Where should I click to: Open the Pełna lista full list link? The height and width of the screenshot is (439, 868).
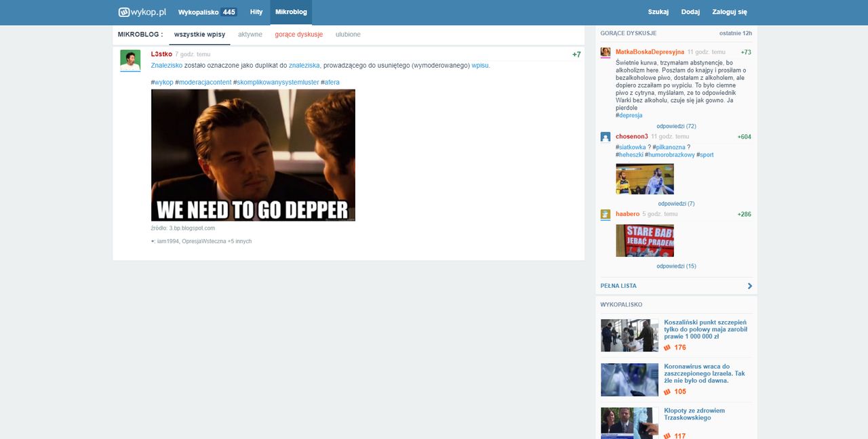tap(618, 286)
